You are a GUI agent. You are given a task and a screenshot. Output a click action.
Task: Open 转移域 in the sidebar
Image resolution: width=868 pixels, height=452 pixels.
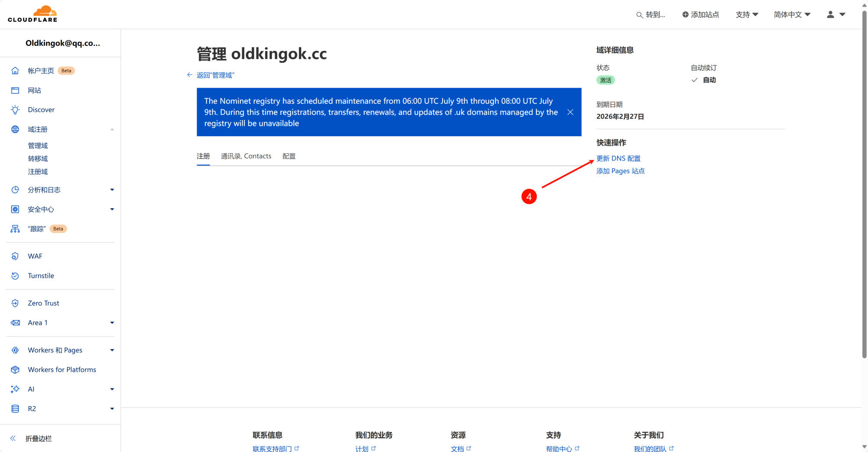38,159
